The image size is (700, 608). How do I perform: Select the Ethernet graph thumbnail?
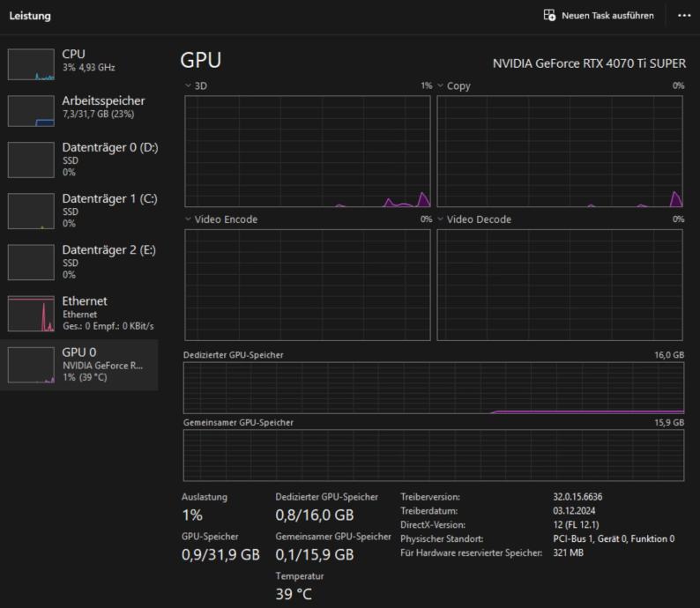pyautogui.click(x=31, y=314)
